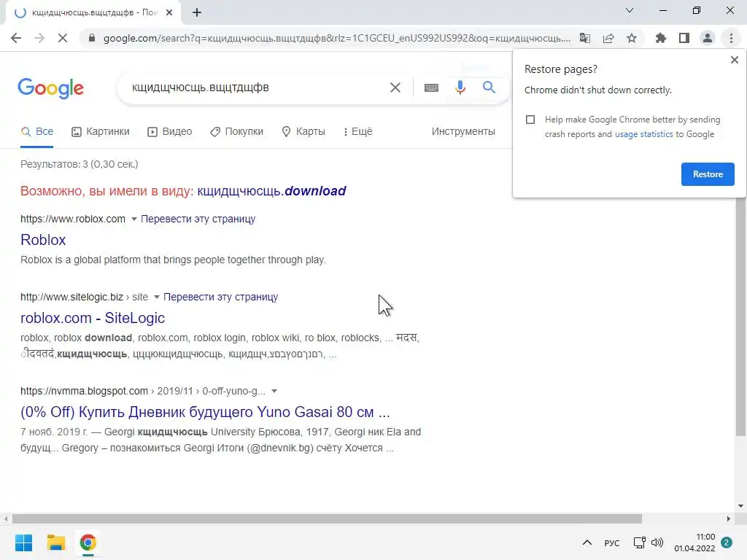Viewport: 747px width, 560px height.
Task: Click the scroll-left arrow of horizontal scrollbar
Action: pos(5,518)
